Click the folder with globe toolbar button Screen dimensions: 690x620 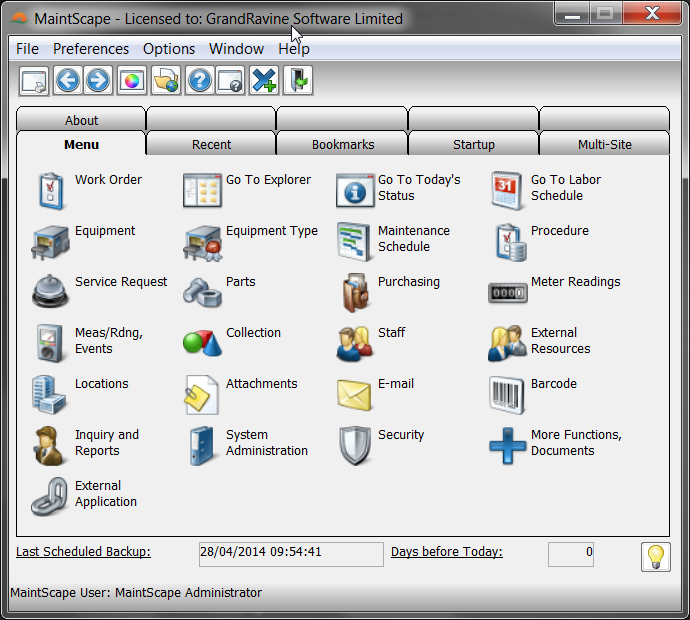click(x=166, y=81)
